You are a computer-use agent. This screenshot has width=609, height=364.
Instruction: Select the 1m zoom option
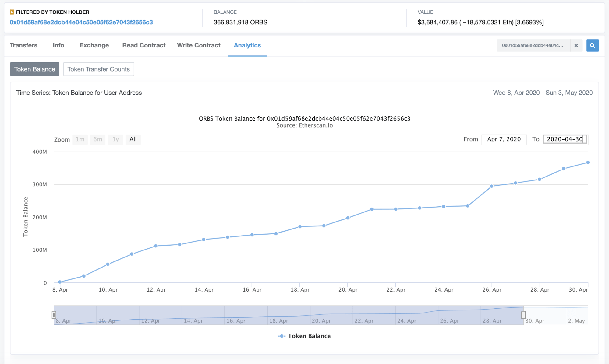tap(80, 139)
